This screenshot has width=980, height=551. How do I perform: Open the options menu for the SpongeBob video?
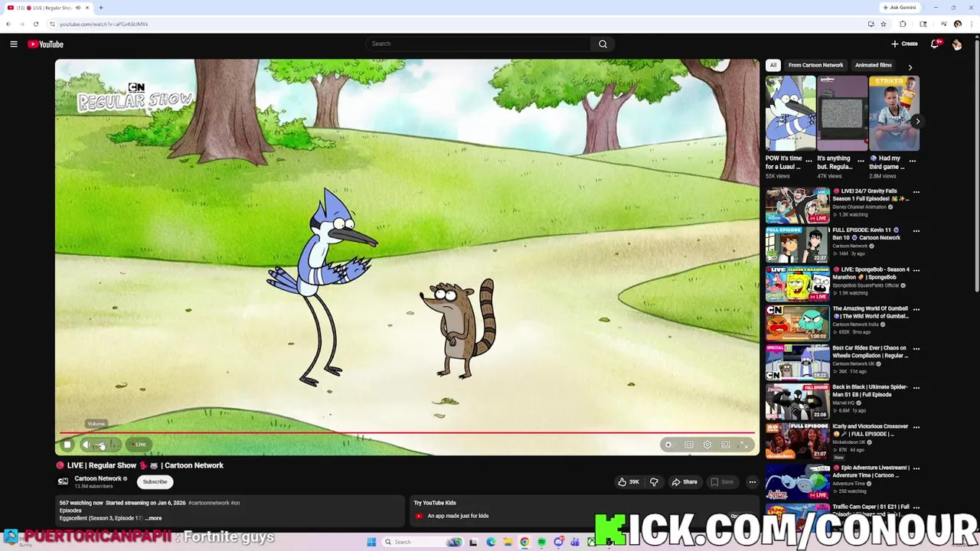(x=916, y=270)
